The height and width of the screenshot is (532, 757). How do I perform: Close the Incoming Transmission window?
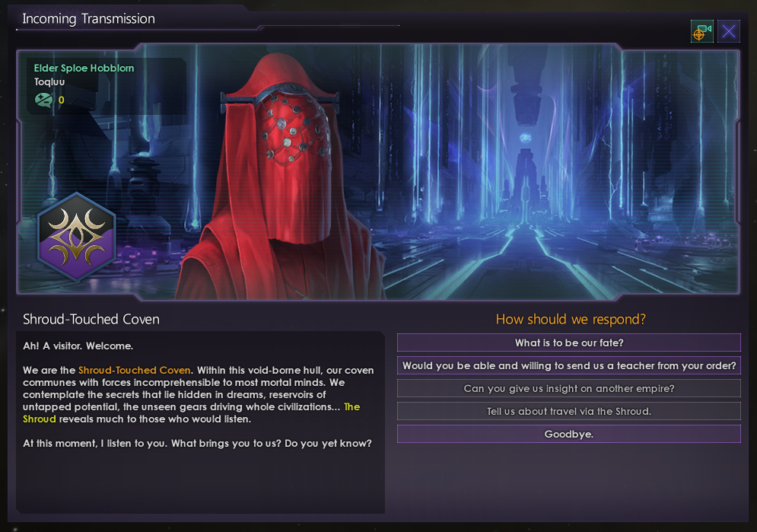[x=729, y=32]
